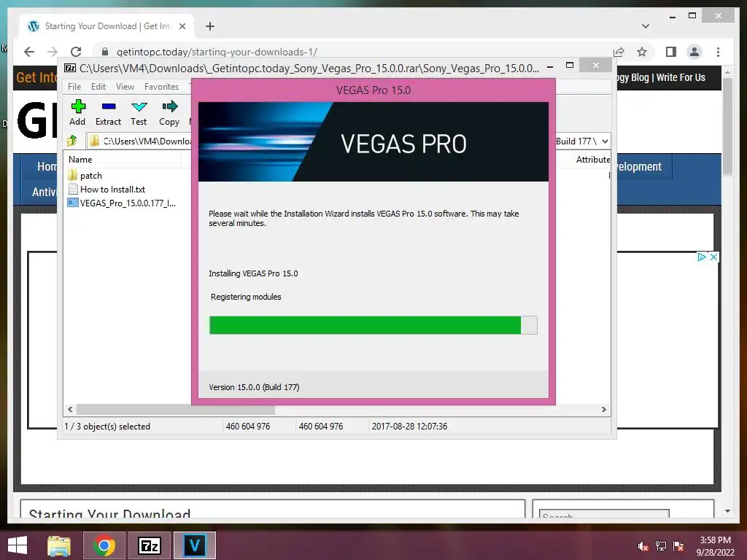
Task: Switch to 7-Zip in the taskbar
Action: tap(150, 545)
